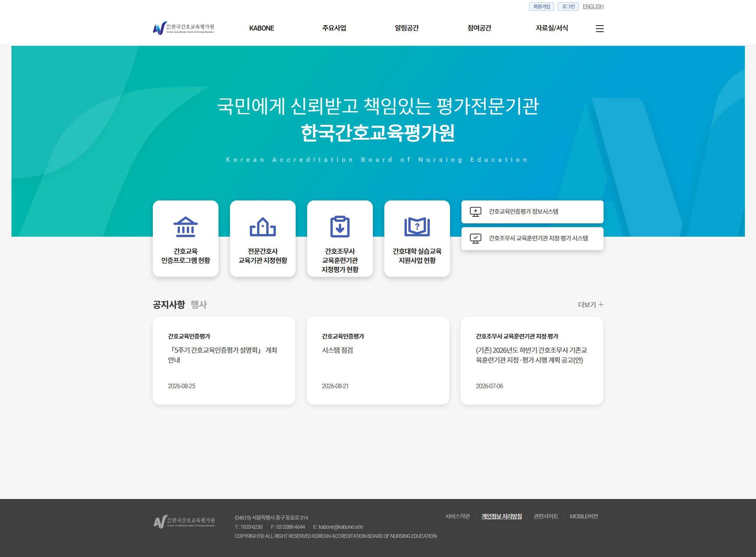The width and height of the screenshot is (756, 557).
Task: Click the school building icon for 전문간호사 교육기관
Action: (263, 227)
